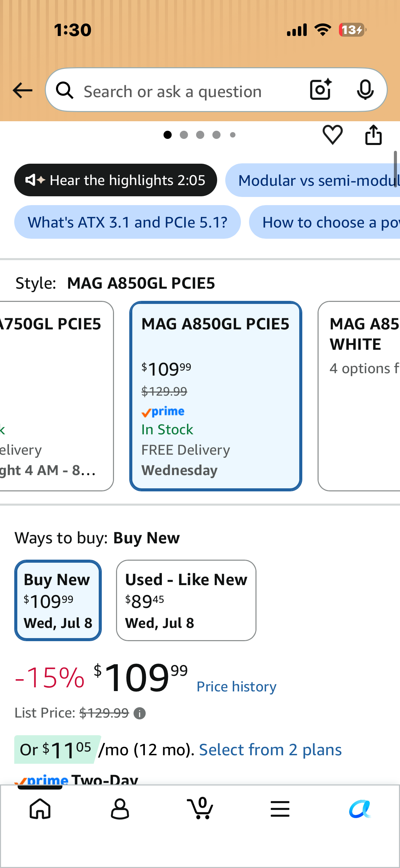Screen dimensions: 400x868
Task: Select the Buy New option
Action: pyautogui.click(x=58, y=600)
